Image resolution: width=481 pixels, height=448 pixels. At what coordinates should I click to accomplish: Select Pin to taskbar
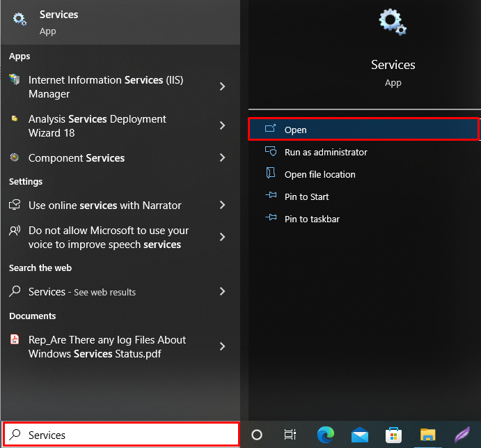(x=363, y=219)
